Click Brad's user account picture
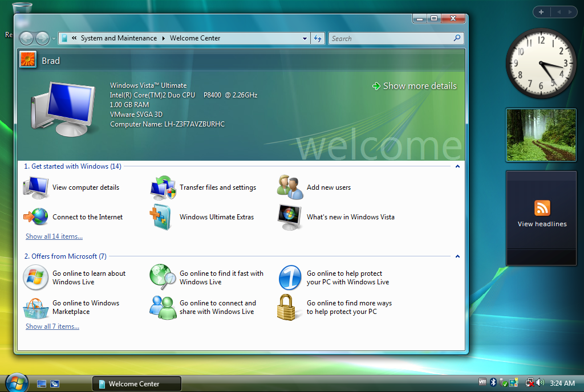Viewport: 584px width, 392px height. [28, 59]
